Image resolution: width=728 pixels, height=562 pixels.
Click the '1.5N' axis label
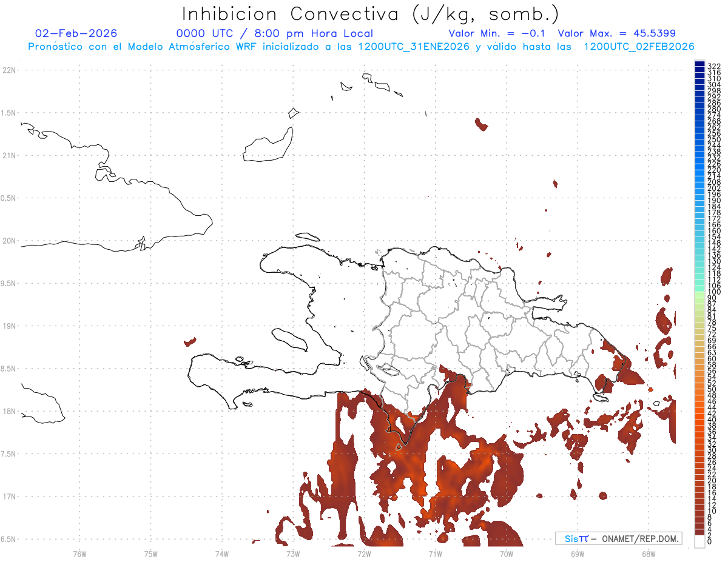tap(9, 113)
